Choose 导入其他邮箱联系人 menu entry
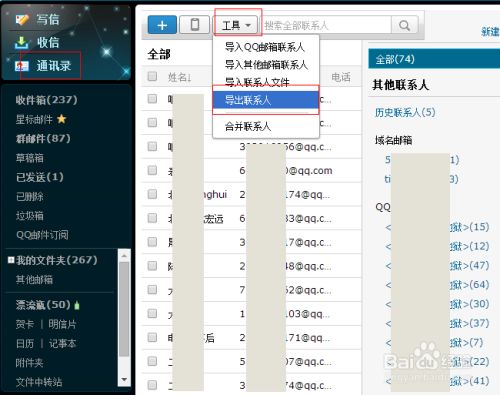This screenshot has height=395, width=500. 266,65
